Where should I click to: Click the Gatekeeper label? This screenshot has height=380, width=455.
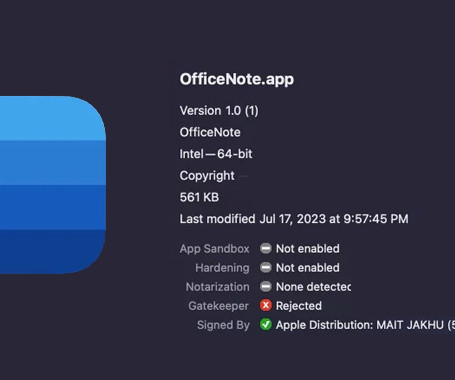click(x=219, y=306)
